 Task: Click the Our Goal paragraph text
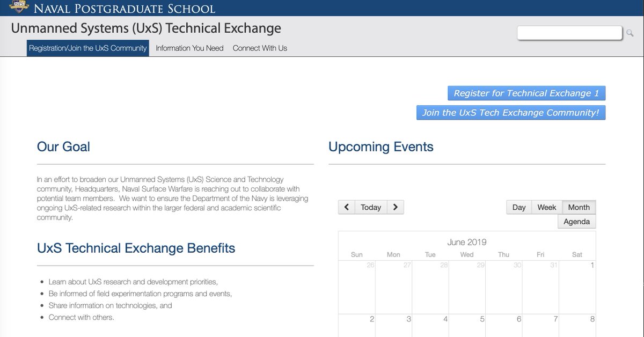[x=172, y=199]
